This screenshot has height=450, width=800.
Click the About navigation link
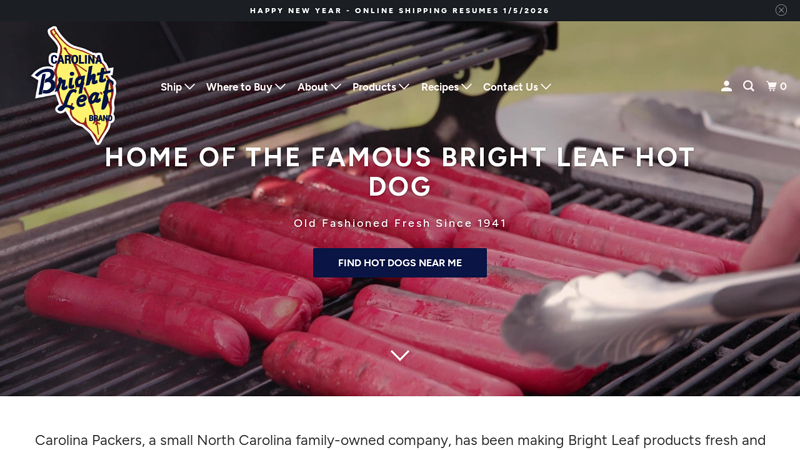click(x=312, y=87)
